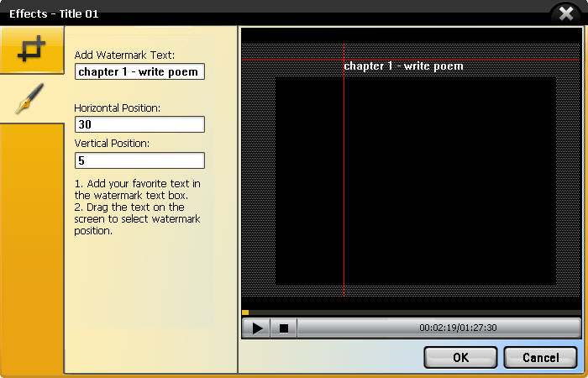Click the yellow seek bar marker

pyautogui.click(x=245, y=312)
